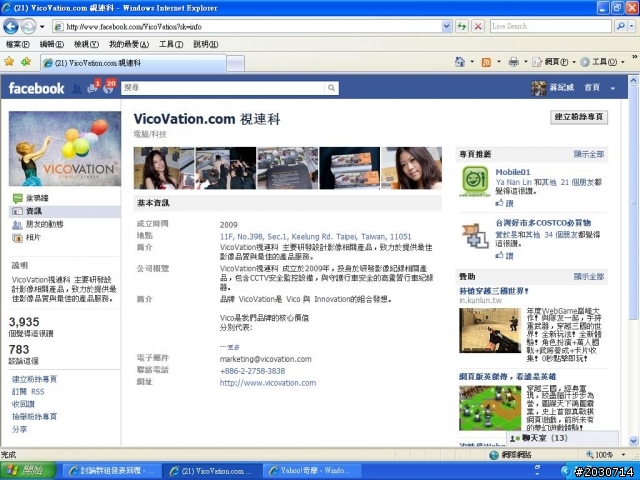Open the 編輯(E) menu
Screen dimensions: 640x480
52,44
